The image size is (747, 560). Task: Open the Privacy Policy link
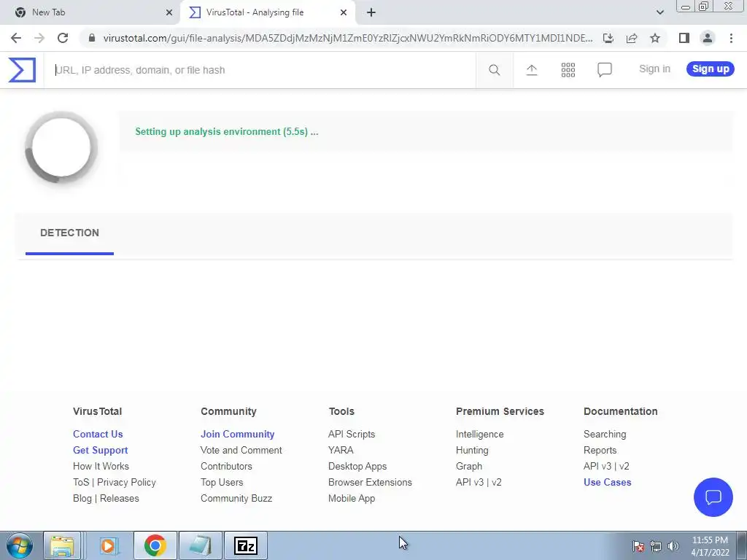(x=126, y=483)
